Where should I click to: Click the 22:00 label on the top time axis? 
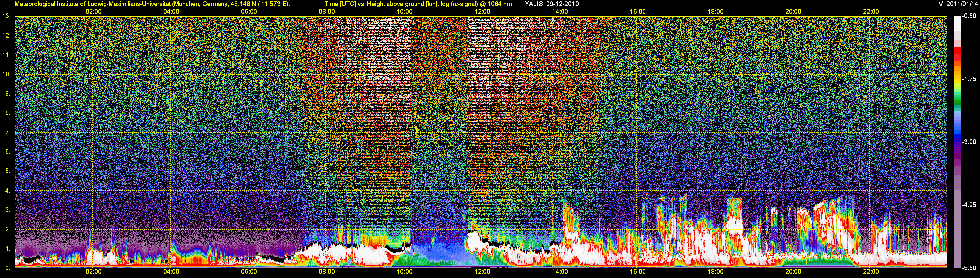tap(871, 12)
